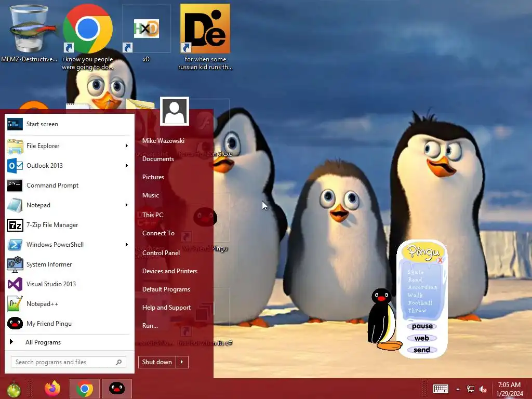This screenshot has width=532, height=399.
Task: Open This PC from Start menu
Action: 153,215
